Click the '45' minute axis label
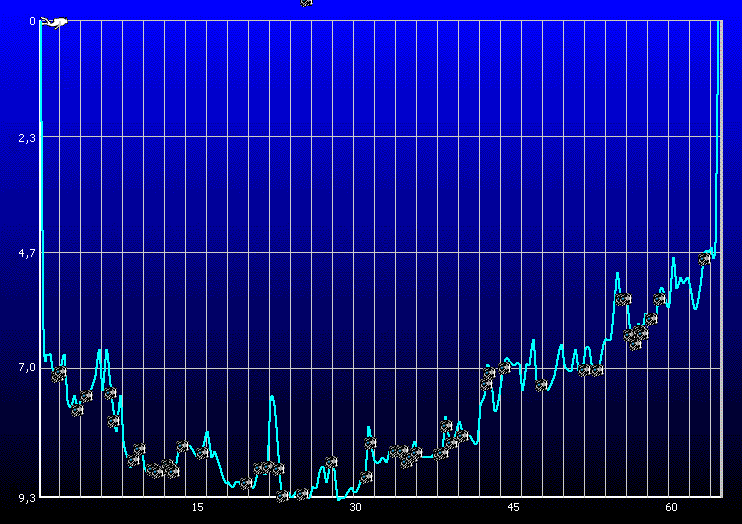 click(513, 507)
